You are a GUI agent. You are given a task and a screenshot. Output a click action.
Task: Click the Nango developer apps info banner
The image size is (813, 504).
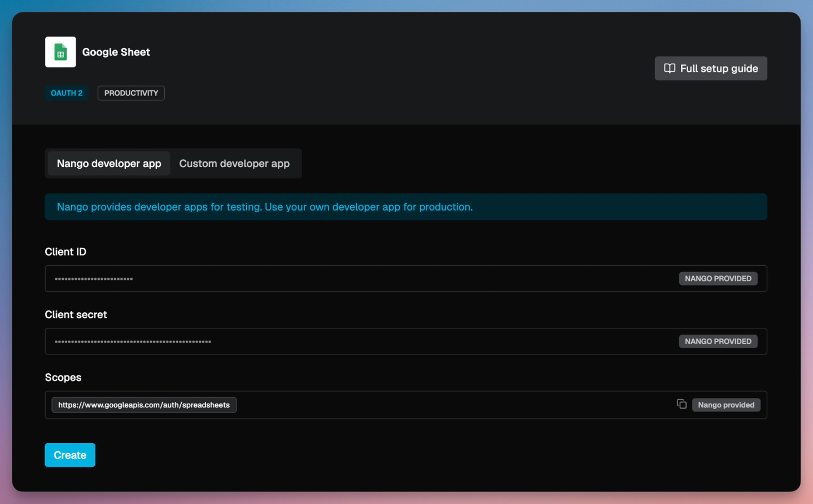(x=406, y=207)
